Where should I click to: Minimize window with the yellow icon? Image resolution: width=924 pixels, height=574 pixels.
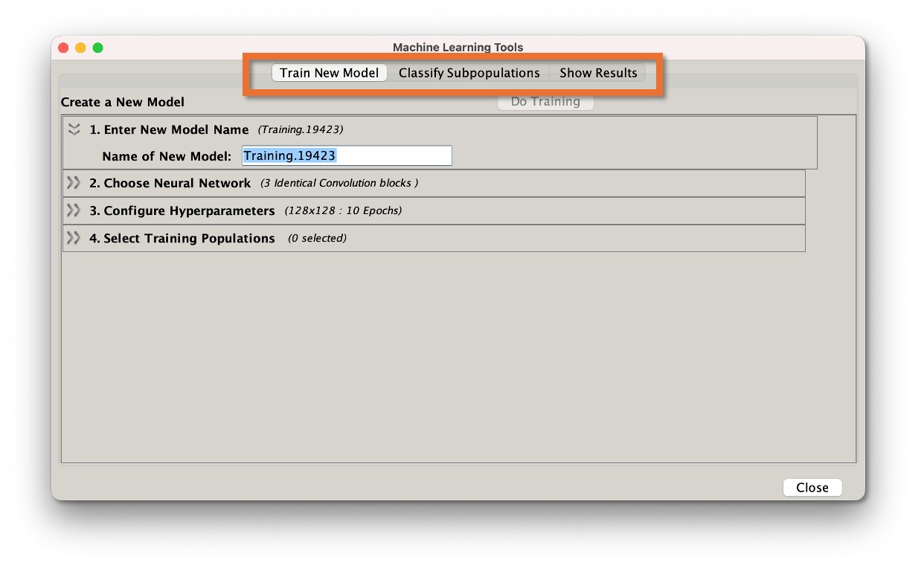point(80,48)
